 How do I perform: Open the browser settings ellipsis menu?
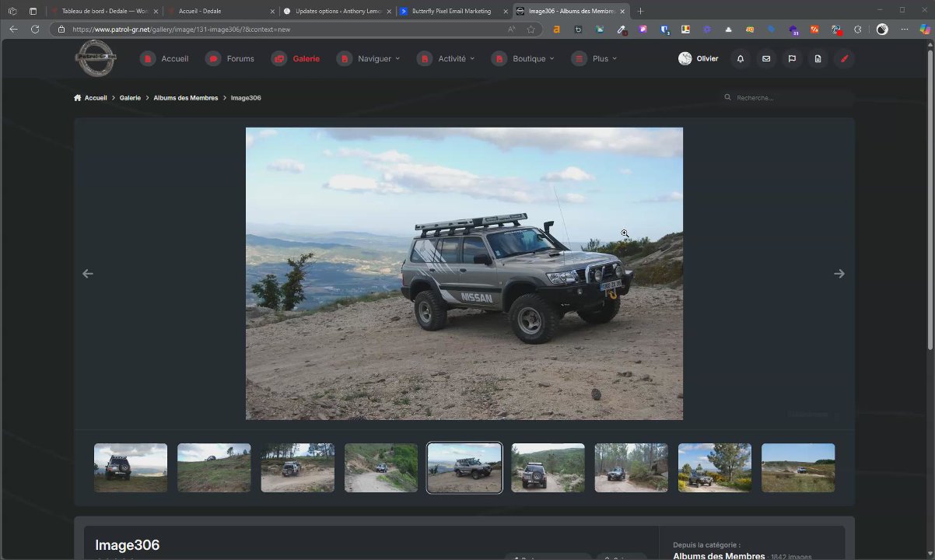point(904,29)
